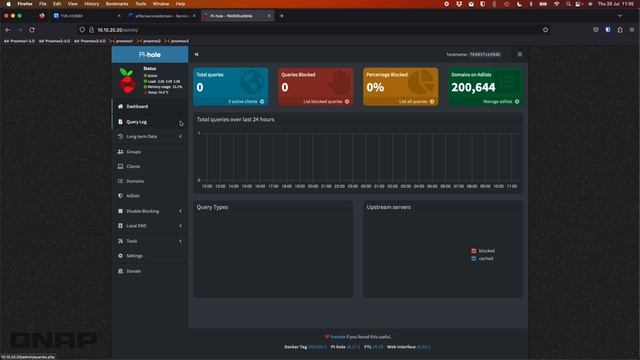This screenshot has height=360, width=640.
Task: Open the Groups page
Action: (150, 151)
